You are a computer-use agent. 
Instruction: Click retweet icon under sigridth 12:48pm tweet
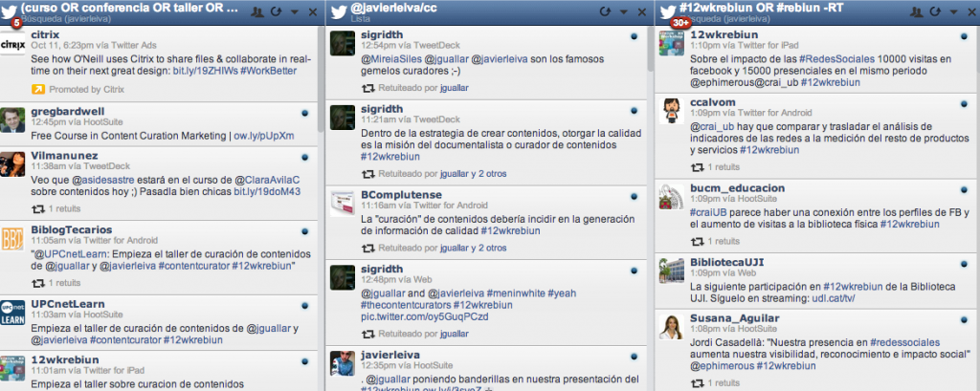368,334
